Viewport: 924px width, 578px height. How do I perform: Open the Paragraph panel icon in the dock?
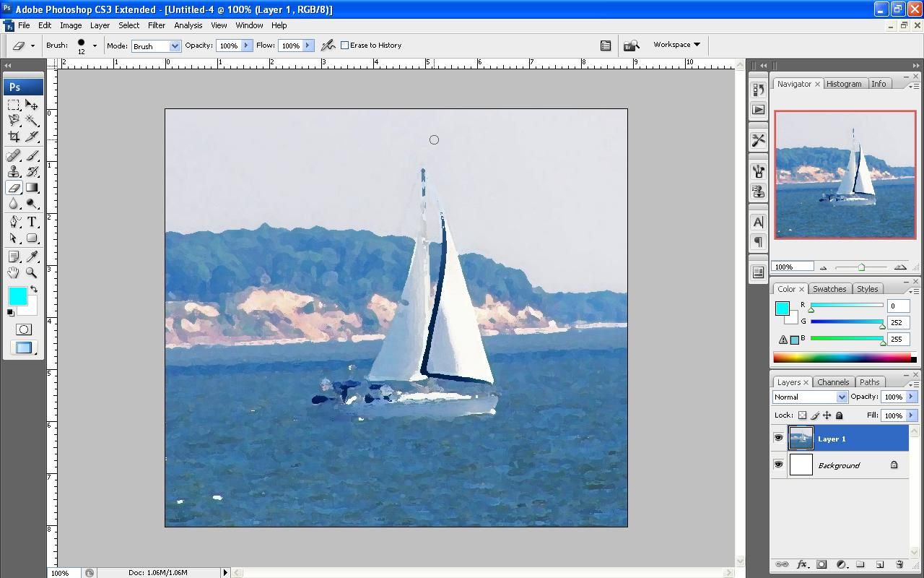click(758, 242)
